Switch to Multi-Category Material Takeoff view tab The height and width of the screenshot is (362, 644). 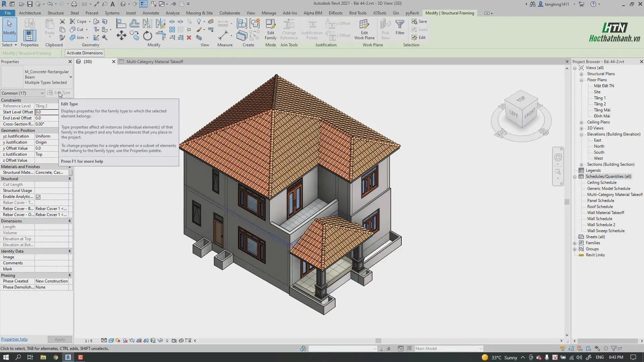tap(154, 62)
